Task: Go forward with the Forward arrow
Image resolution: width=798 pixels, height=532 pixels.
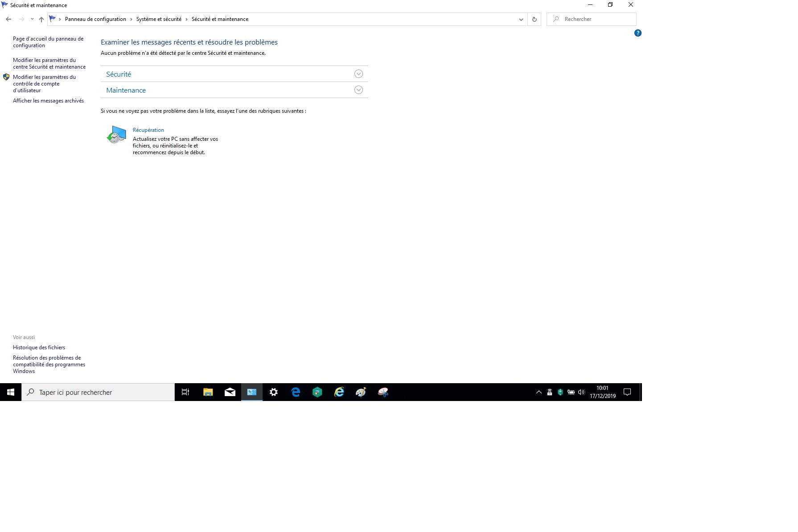Action: 21,19
